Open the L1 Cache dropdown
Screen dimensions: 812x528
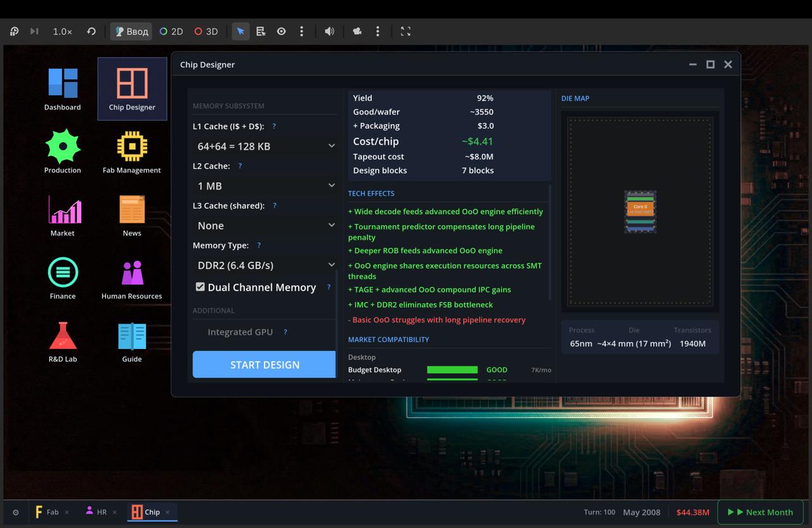pos(265,146)
